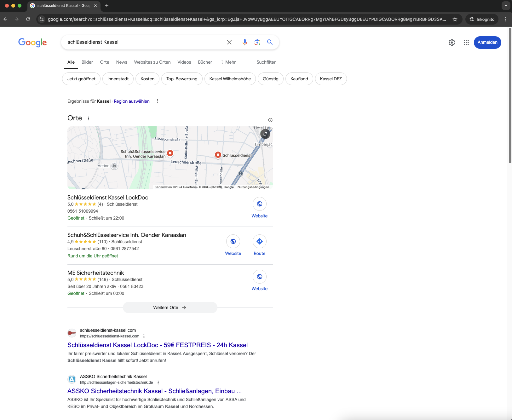Switch to Bilder tab

pyautogui.click(x=87, y=62)
